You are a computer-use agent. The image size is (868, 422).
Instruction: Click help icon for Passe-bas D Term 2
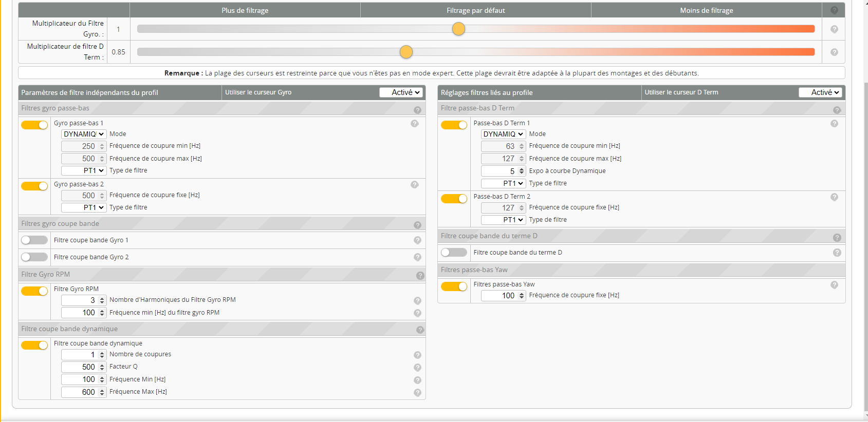(x=834, y=197)
